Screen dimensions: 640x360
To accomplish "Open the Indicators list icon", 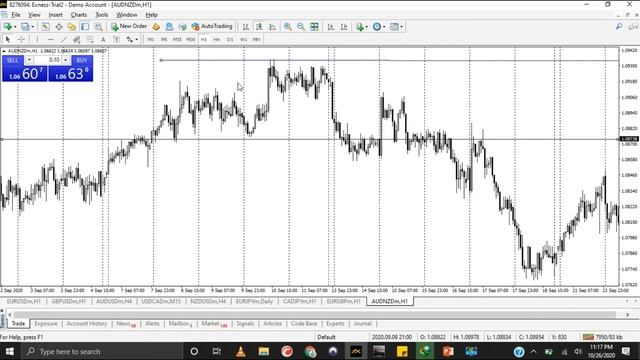I will coord(359,27).
